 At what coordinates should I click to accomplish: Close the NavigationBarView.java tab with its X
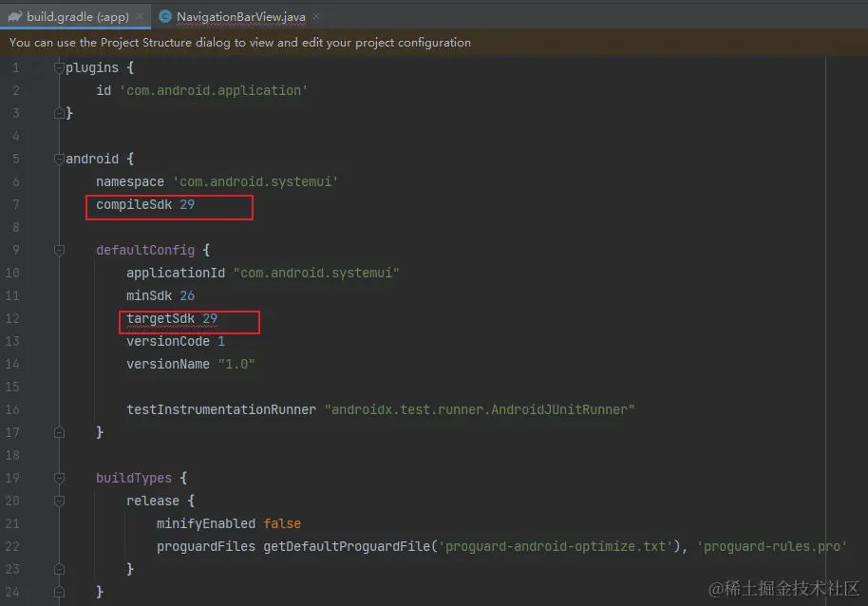317,16
